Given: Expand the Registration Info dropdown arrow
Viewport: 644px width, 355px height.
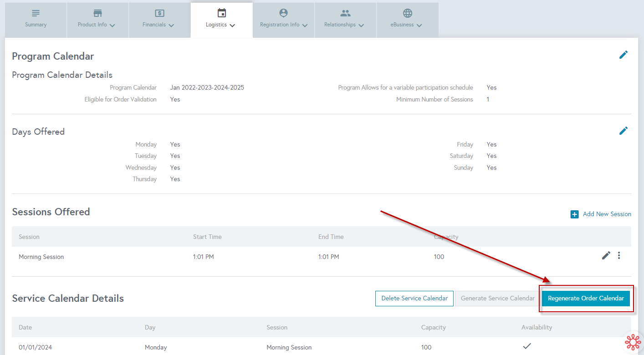Looking at the screenshot, I should (305, 25).
